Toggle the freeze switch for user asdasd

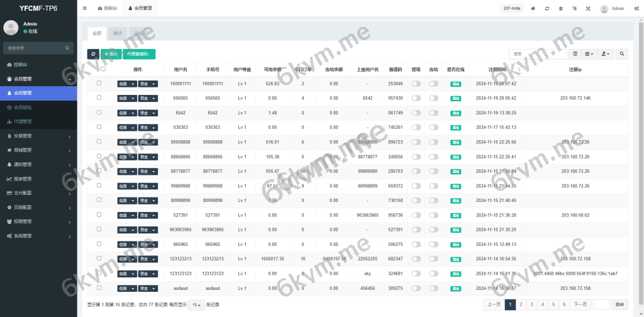coord(433,287)
